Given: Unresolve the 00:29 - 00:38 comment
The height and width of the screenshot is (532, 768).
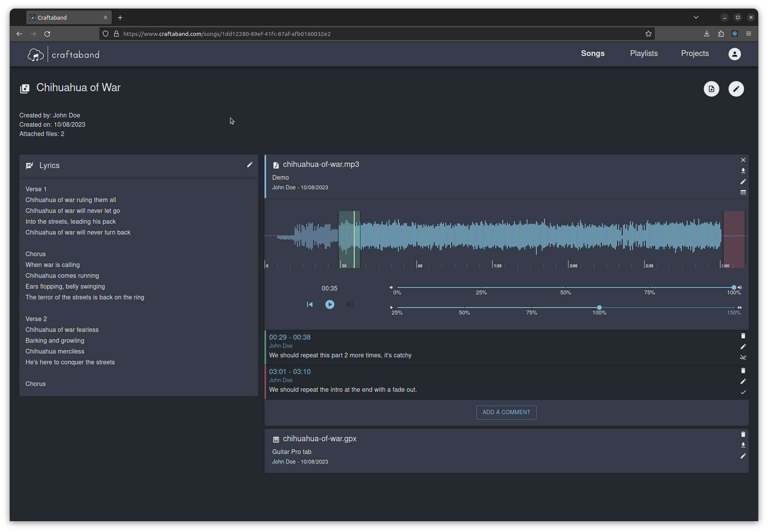Looking at the screenshot, I should pos(743,358).
